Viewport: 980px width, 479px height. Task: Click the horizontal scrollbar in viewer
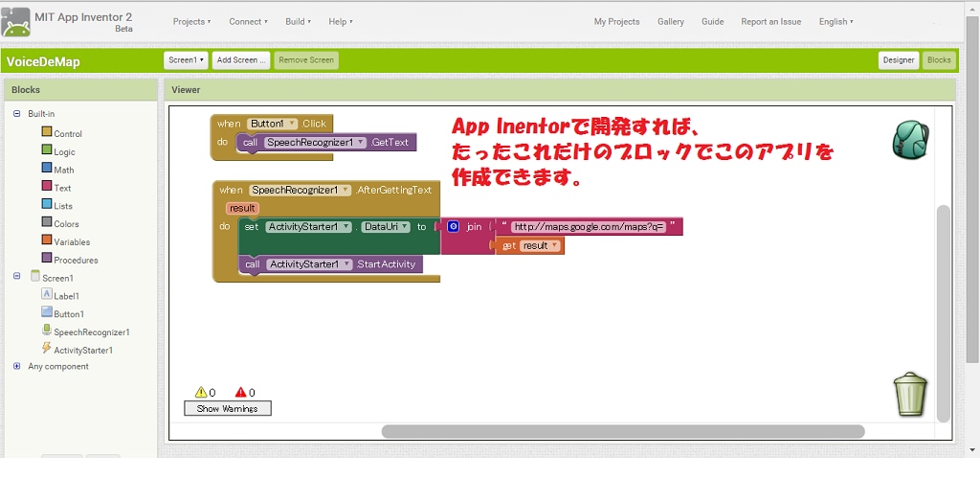(x=623, y=431)
